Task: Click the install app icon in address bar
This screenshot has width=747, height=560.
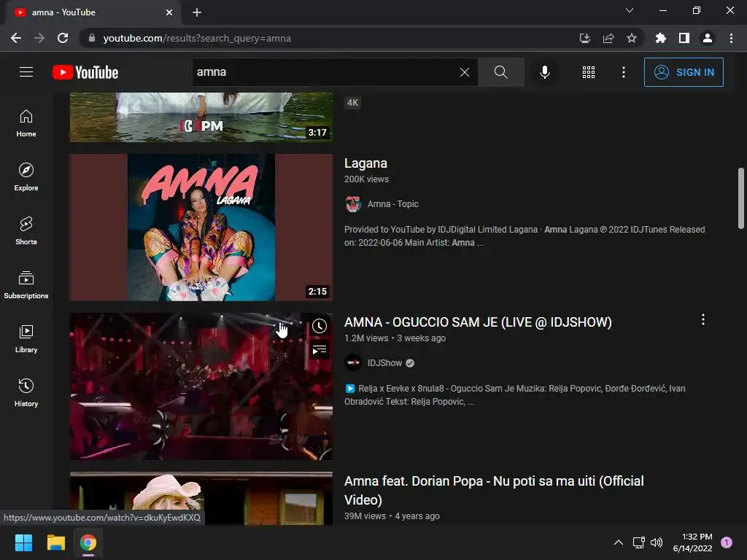Action: (x=584, y=38)
